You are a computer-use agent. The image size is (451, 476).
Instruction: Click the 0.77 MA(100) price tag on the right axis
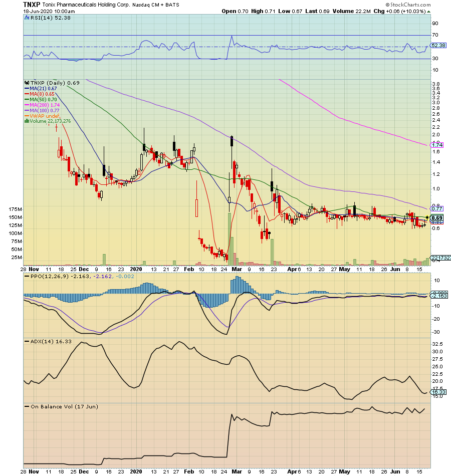point(437,208)
